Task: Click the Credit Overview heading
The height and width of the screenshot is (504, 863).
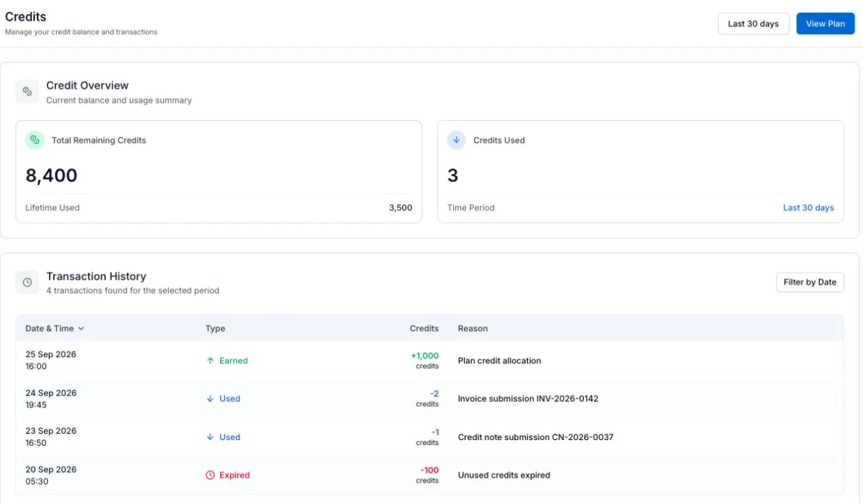Action: [x=87, y=85]
